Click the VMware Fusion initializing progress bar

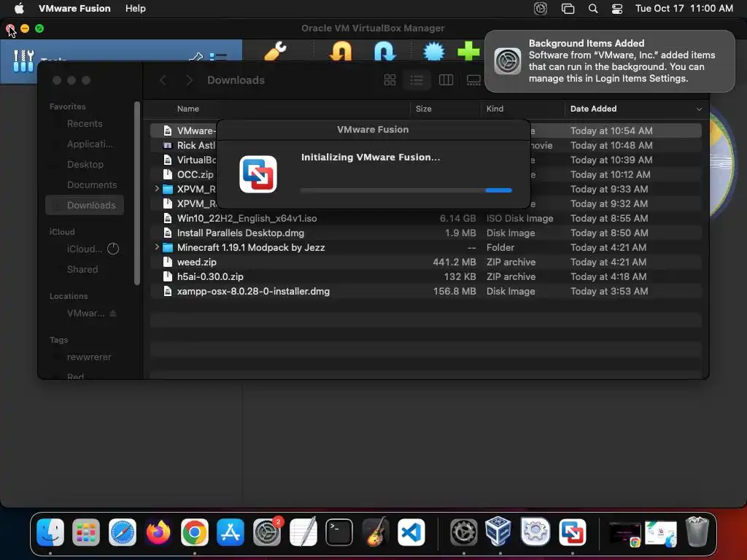[x=406, y=190]
